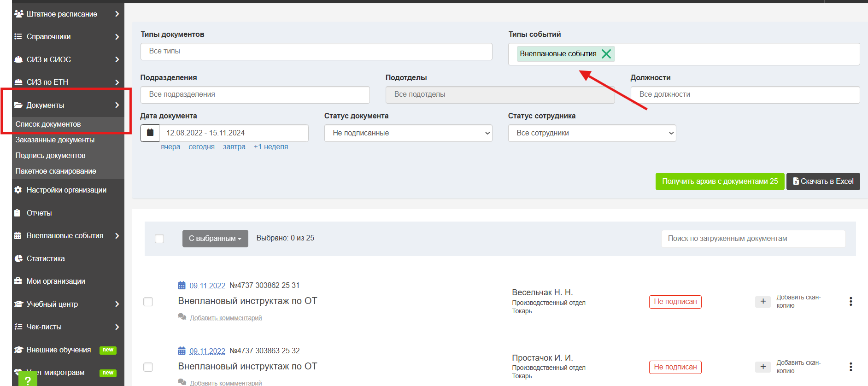Remove the Внеплановые события filter tag
This screenshot has width=868, height=386.
[x=606, y=54]
